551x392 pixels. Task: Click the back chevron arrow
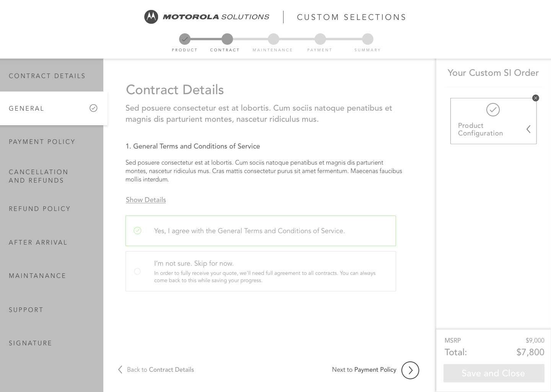pos(120,369)
